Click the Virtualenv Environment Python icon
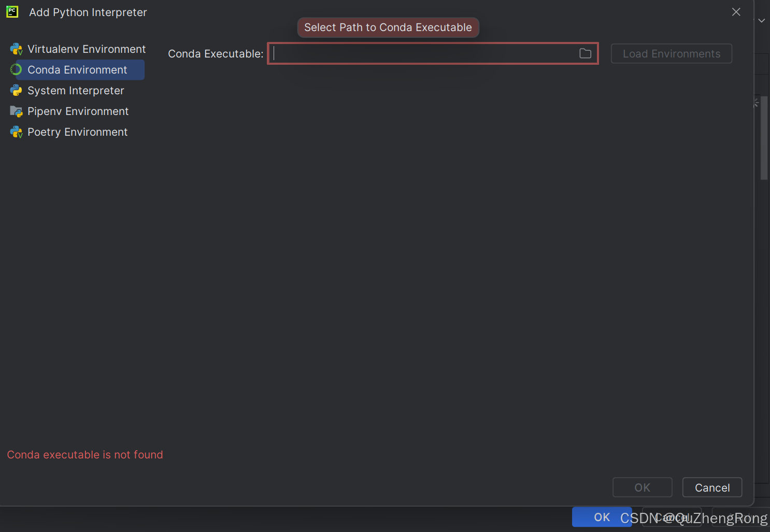Viewport: 770px width, 532px height. pyautogui.click(x=15, y=49)
